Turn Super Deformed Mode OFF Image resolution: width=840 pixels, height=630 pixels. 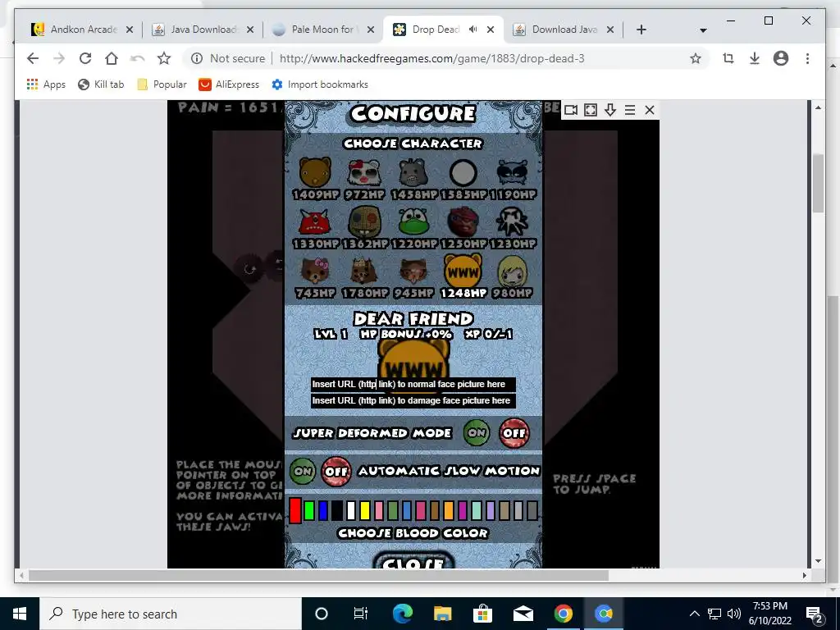pos(514,433)
